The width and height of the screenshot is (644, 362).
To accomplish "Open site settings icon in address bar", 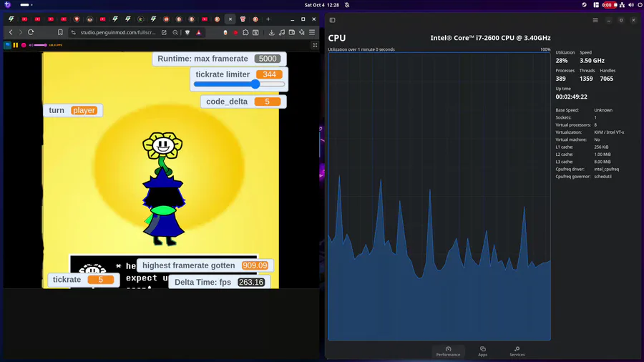I will [74, 32].
